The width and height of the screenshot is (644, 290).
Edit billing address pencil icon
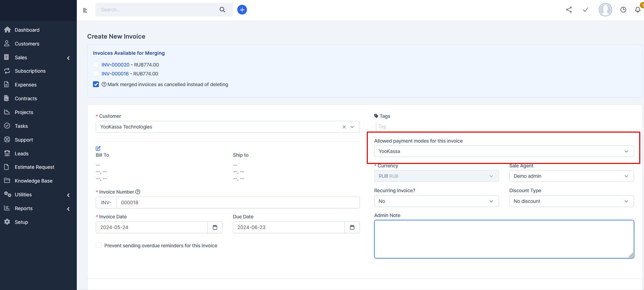click(x=98, y=148)
